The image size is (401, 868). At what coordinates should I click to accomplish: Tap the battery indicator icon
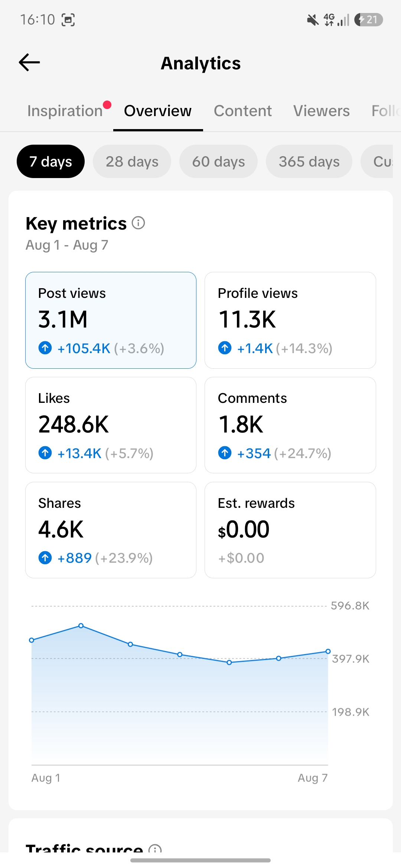click(368, 20)
